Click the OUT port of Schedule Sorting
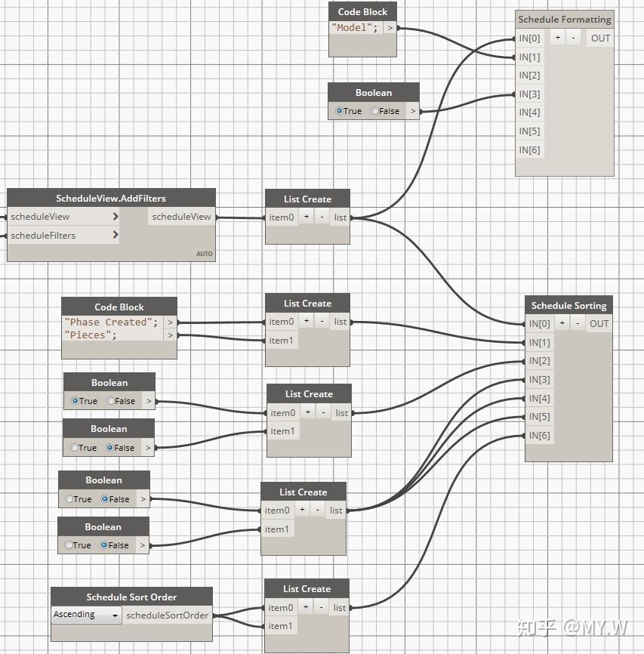This screenshot has height=654, width=644. click(x=599, y=323)
